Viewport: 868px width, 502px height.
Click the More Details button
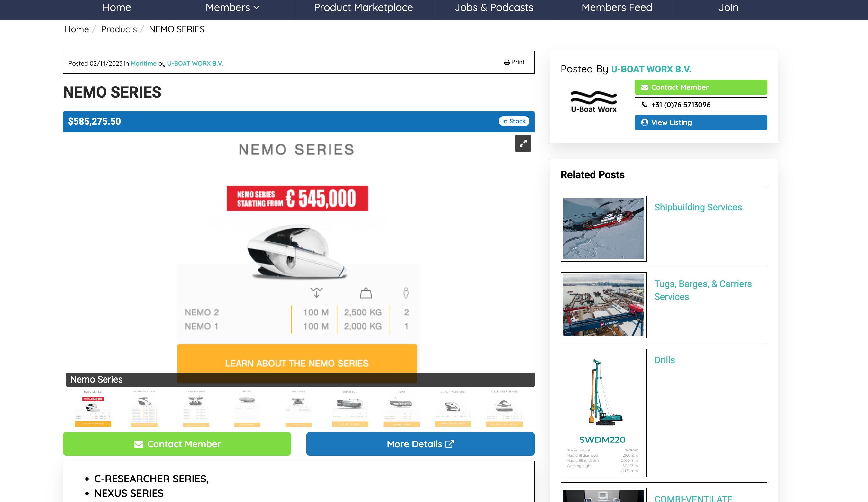pyautogui.click(x=420, y=444)
